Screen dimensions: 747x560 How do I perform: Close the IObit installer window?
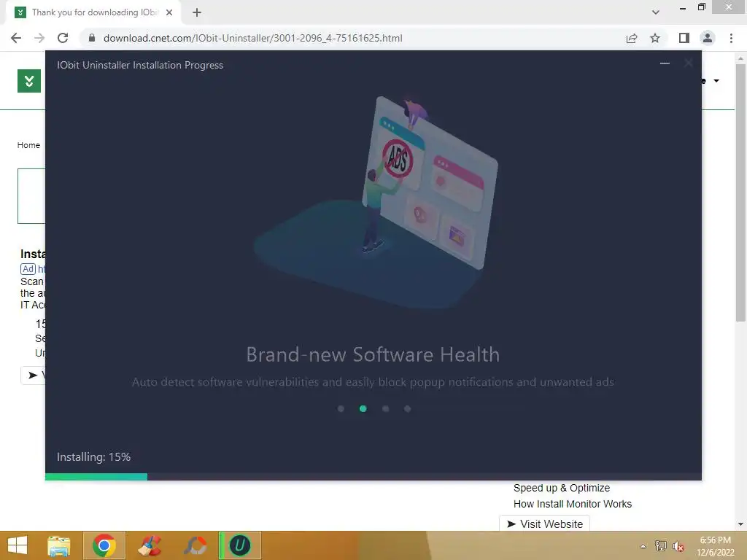pyautogui.click(x=689, y=63)
